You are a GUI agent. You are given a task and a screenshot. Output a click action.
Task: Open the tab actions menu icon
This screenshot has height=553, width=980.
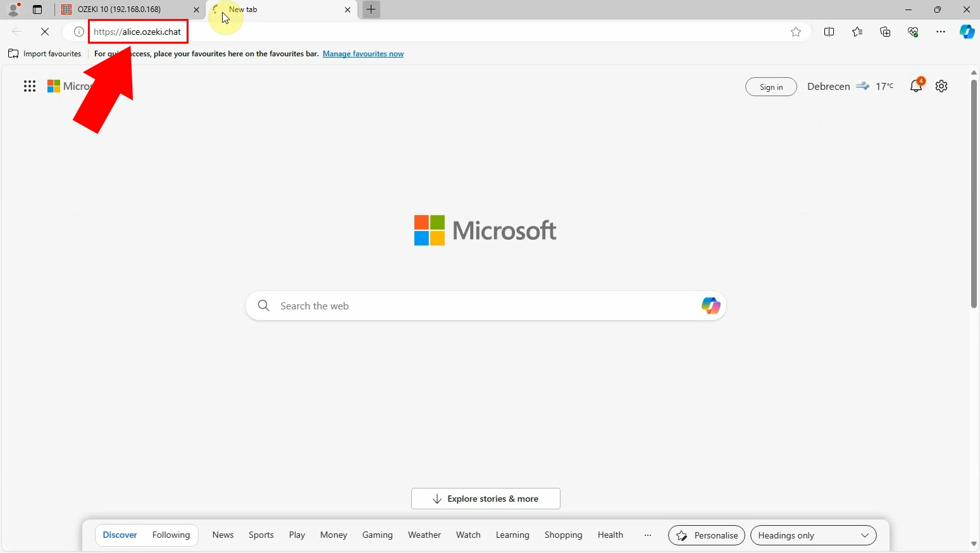(x=37, y=9)
